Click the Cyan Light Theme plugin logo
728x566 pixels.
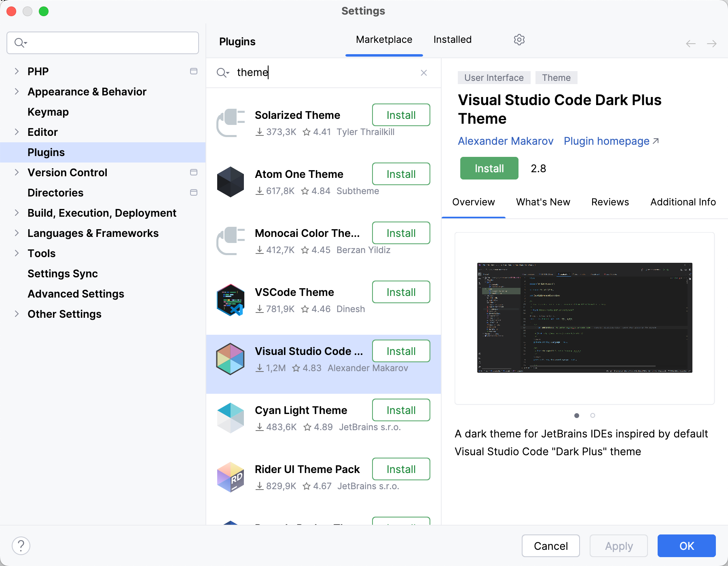coord(231,418)
